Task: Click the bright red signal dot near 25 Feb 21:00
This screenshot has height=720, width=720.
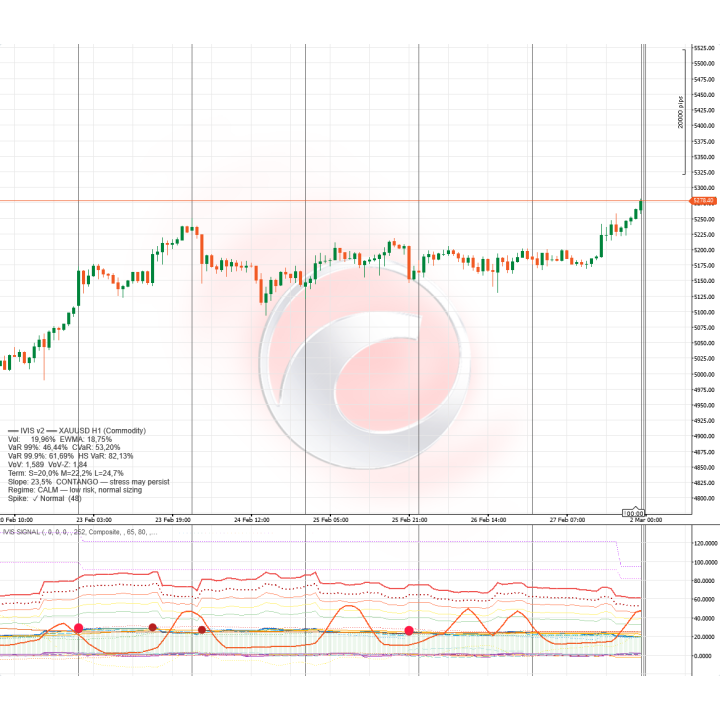Action: pyautogui.click(x=409, y=631)
